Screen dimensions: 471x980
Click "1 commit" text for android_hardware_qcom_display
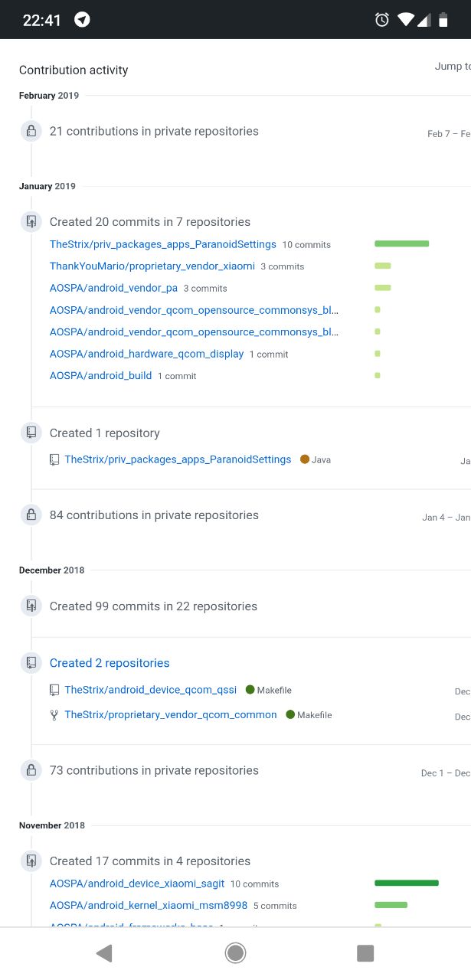(x=269, y=354)
